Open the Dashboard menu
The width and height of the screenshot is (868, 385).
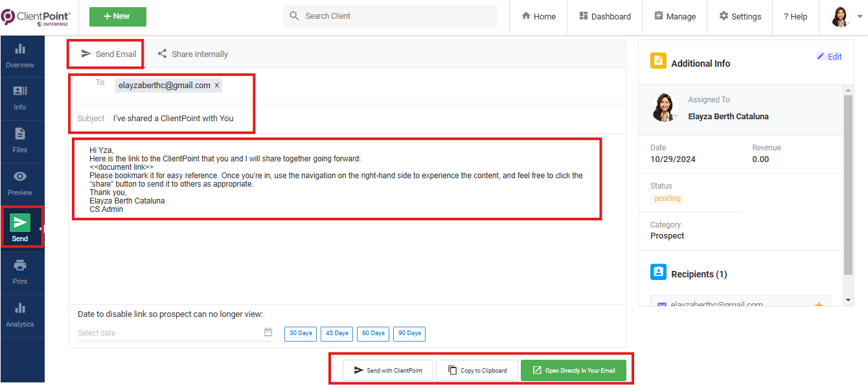605,17
